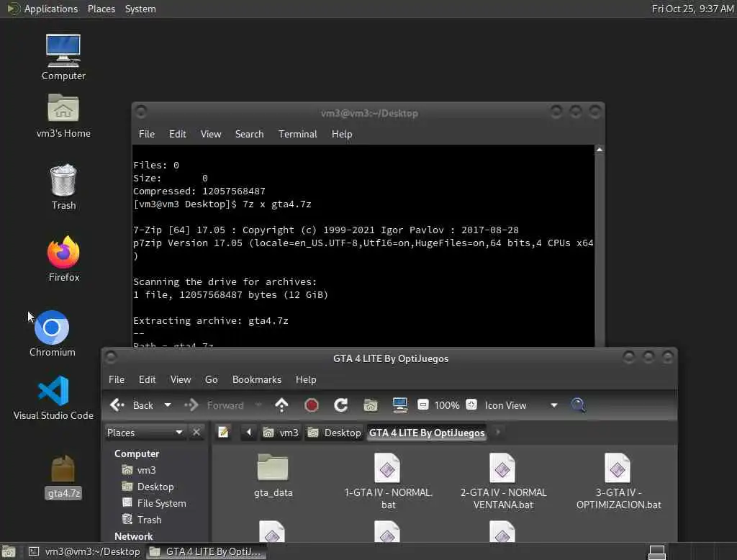Open the file manager Edit menu
The width and height of the screenshot is (737, 560).
147,379
